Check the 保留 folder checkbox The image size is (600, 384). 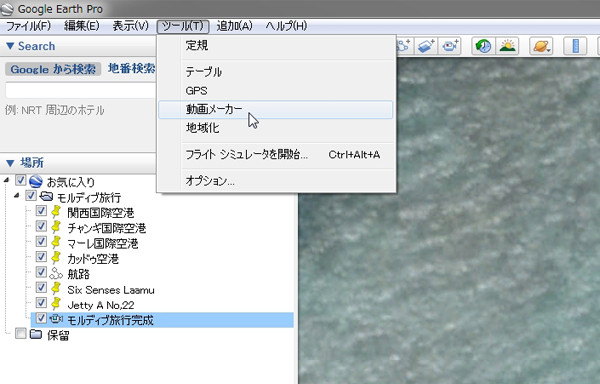pyautogui.click(x=21, y=334)
